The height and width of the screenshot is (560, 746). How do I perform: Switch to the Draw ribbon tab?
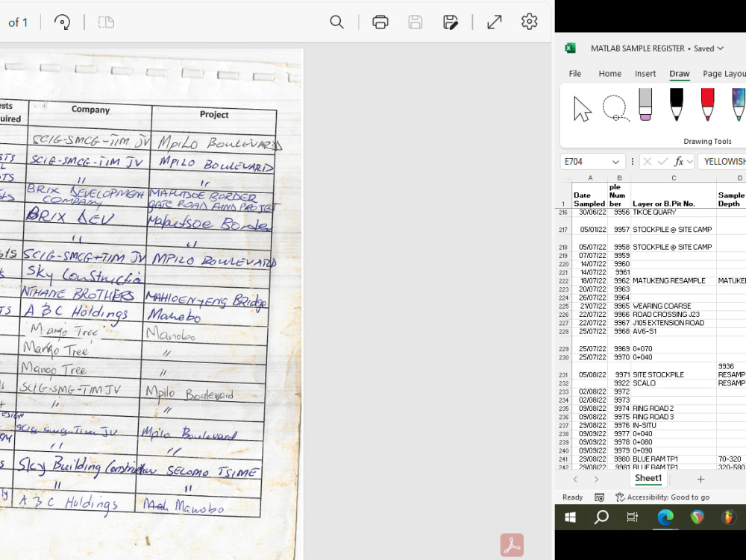click(x=679, y=74)
